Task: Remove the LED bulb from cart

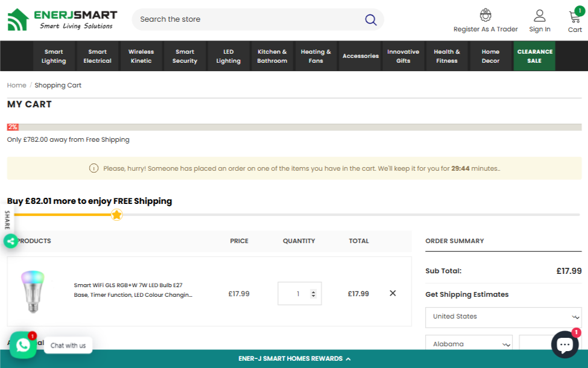Action: coord(393,293)
